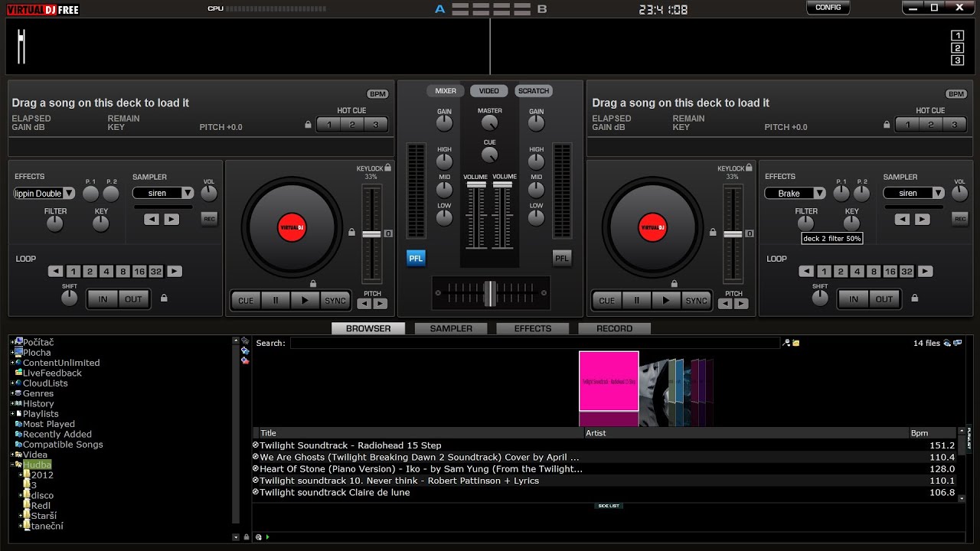Viewport: 980px width, 551px height.
Task: Trigger hot cue 2 on left deck
Action: tap(352, 125)
